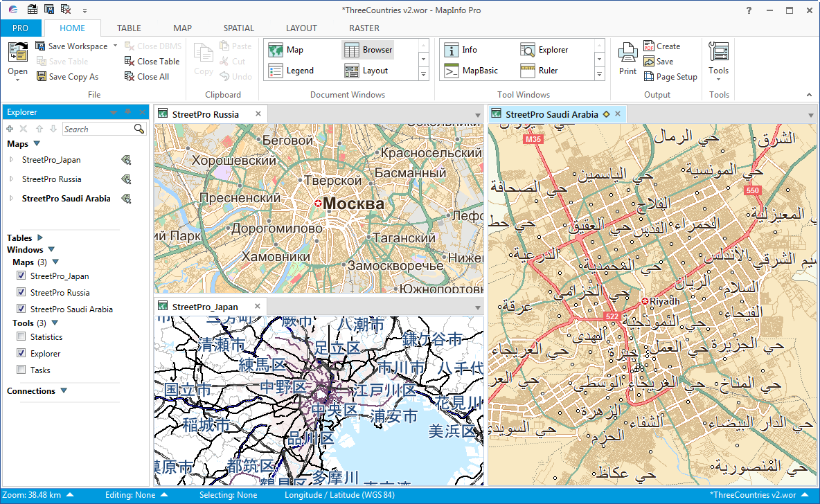Enable the Tasks tool window checkbox
820x504 pixels.
click(21, 370)
